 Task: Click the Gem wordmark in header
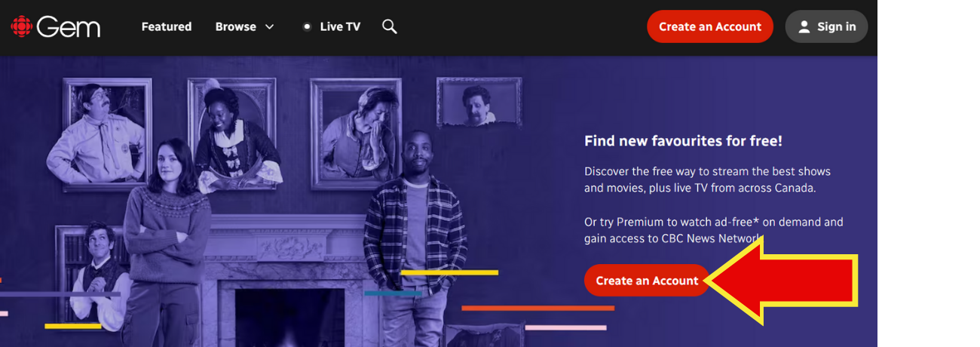pos(68,27)
